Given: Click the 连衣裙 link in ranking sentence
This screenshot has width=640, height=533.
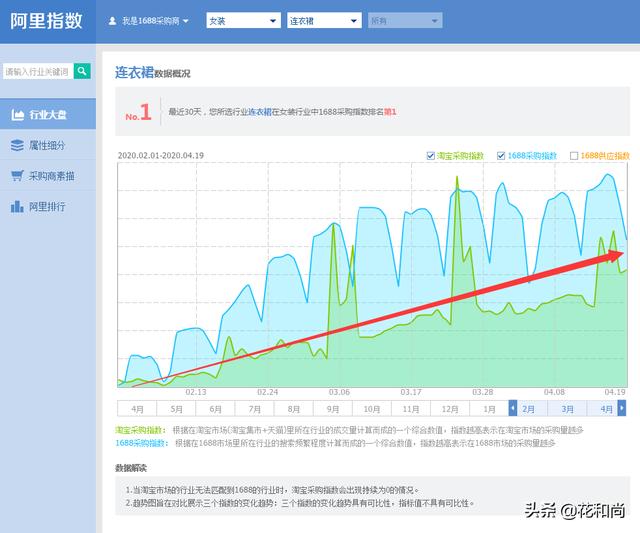Looking at the screenshot, I should click(x=260, y=111).
